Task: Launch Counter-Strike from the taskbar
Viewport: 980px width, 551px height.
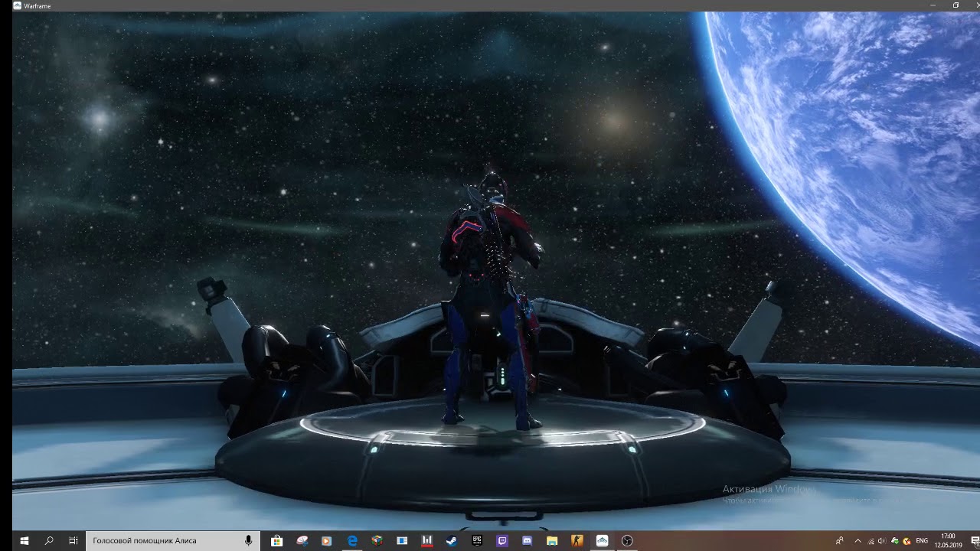Action: click(577, 540)
